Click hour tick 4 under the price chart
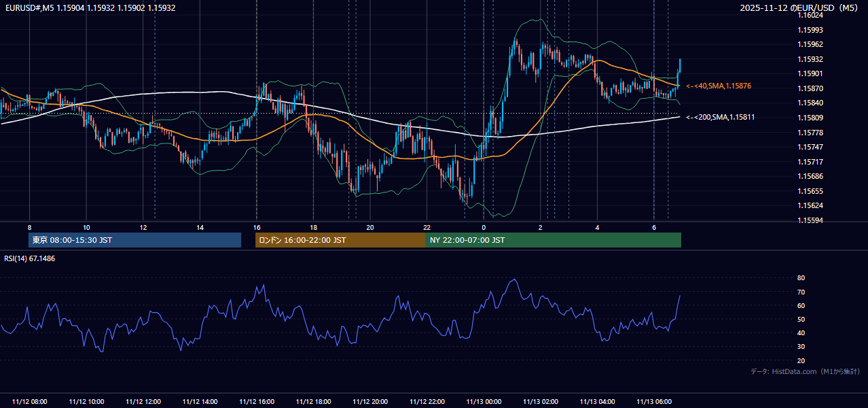 [597, 227]
